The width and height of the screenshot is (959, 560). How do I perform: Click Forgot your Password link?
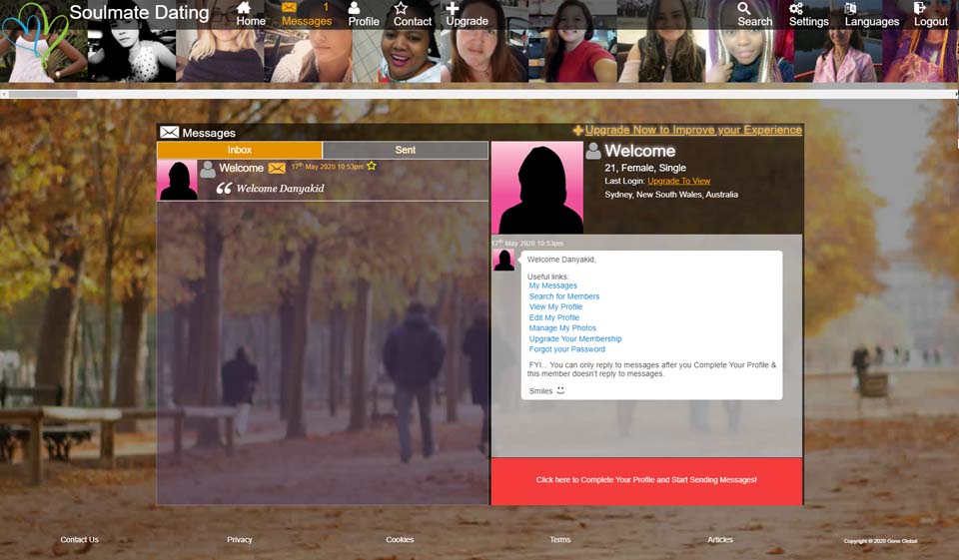(x=566, y=349)
